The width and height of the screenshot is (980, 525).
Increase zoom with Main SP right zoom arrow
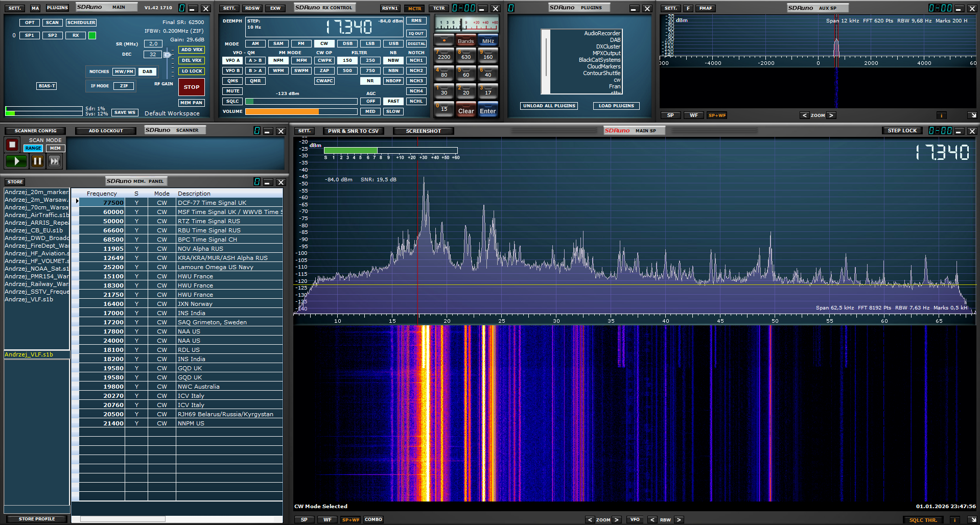tap(617, 520)
